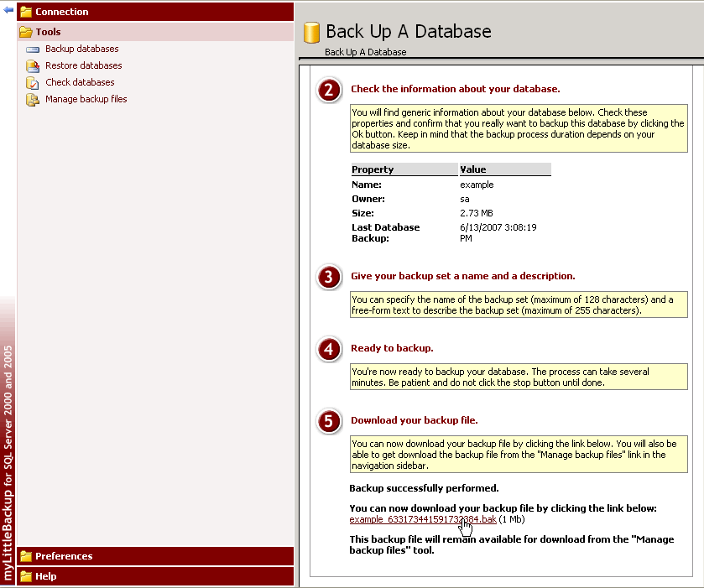
Task: Download the example .bak backup file
Action: tap(423, 519)
